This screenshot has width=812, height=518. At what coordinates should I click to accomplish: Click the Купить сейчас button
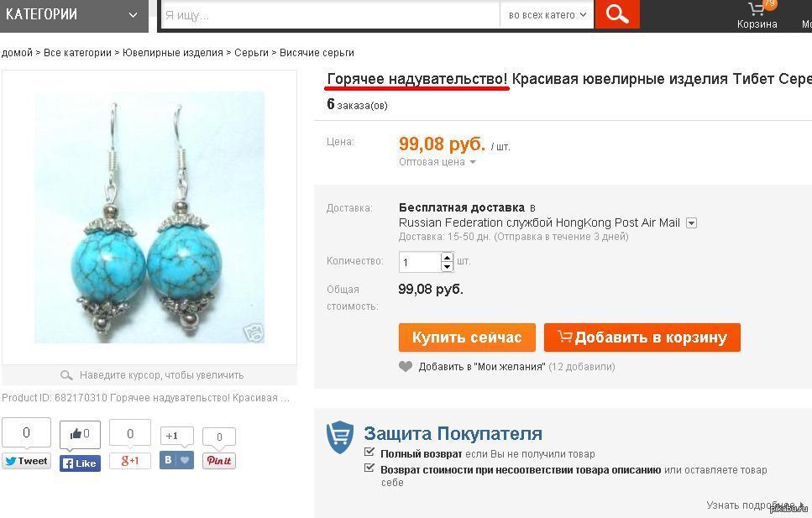click(467, 337)
